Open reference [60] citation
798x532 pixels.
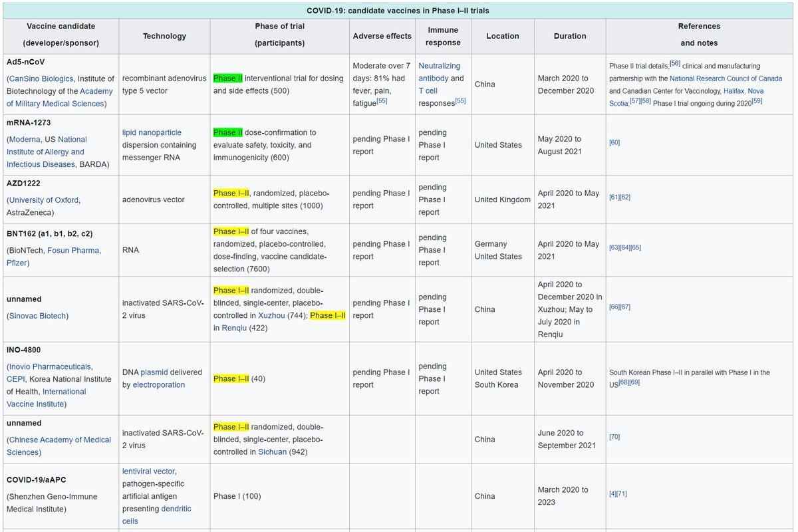point(614,142)
